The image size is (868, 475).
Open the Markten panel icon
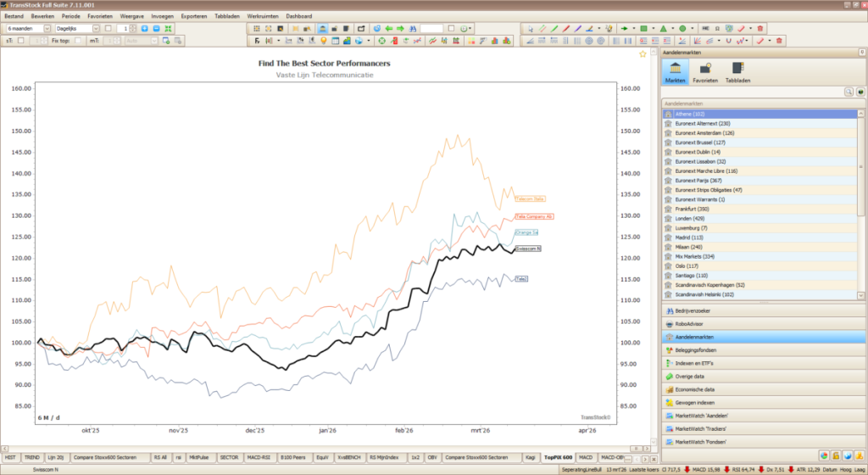[675, 72]
